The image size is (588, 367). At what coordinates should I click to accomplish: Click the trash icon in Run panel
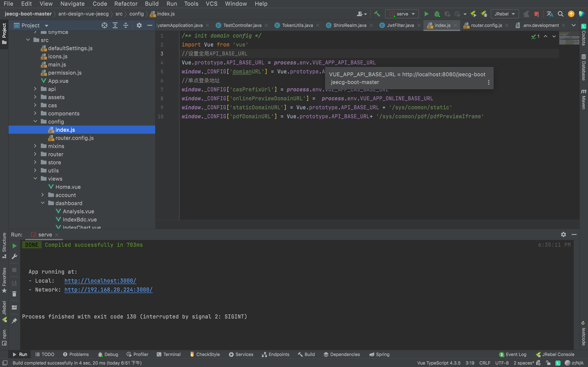click(x=14, y=294)
